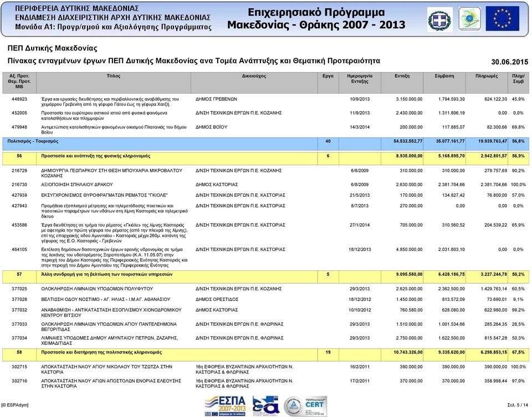532x420 pixels.
Task: Click MIS code 453586
Action: 19,225
